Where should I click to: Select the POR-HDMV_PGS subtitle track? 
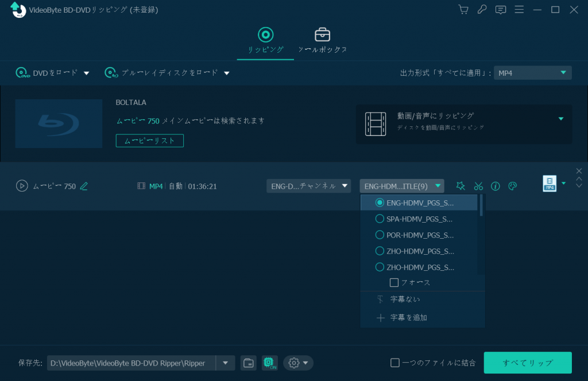tap(419, 235)
